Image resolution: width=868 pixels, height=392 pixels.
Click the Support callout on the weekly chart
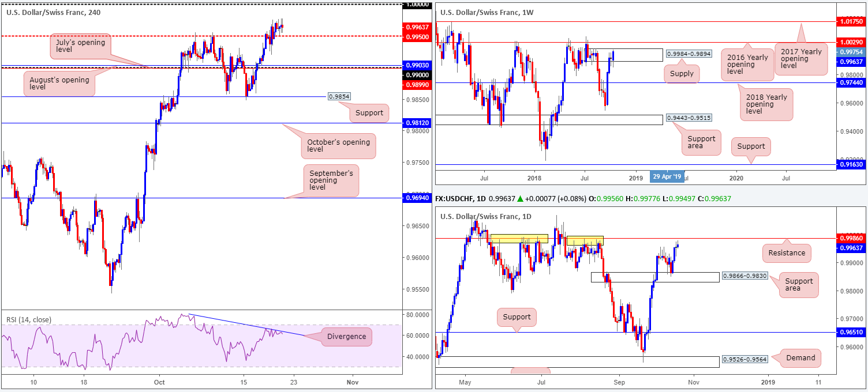[751, 146]
